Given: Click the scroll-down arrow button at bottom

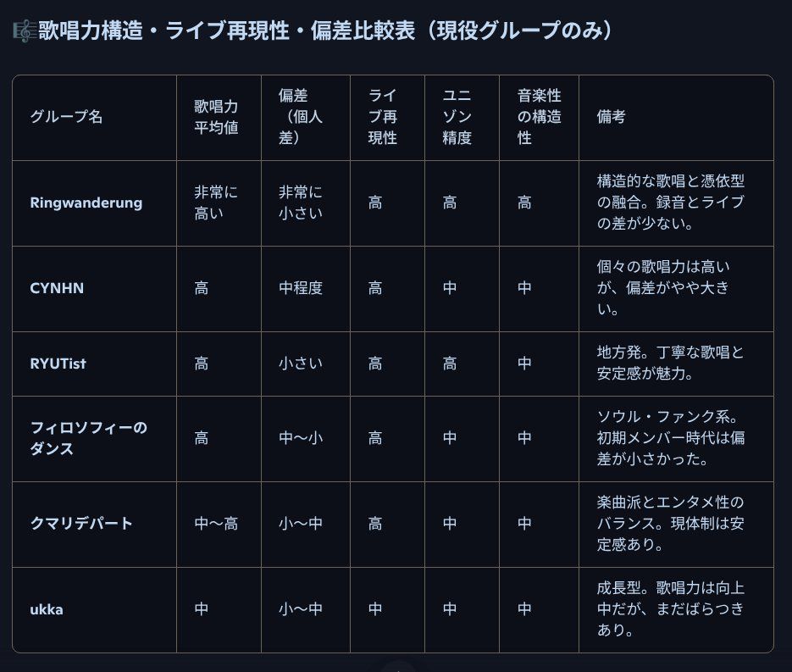Looking at the screenshot, I should [398, 668].
